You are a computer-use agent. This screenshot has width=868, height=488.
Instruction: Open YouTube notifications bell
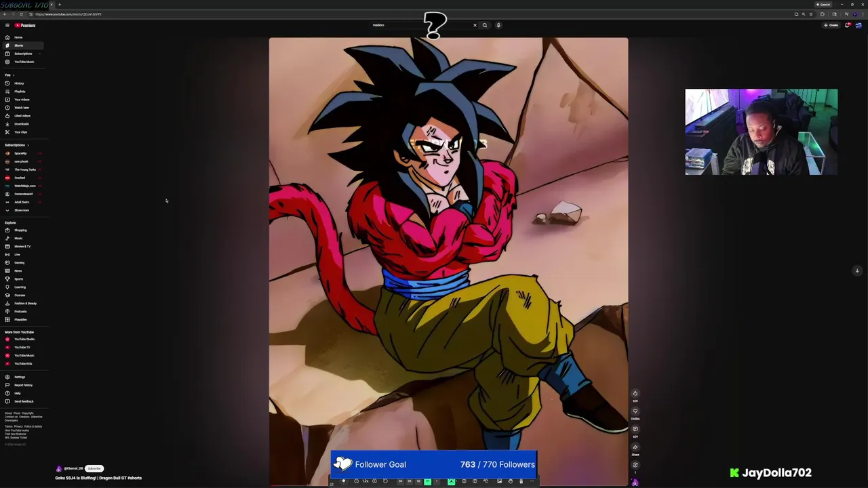pos(847,25)
